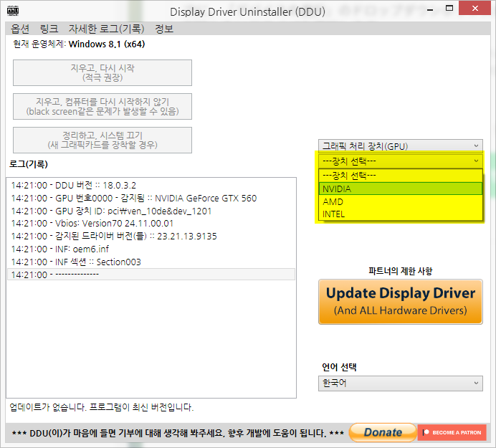Viewport: 496px width, 448px height.
Task: Click the Donate button
Action: click(383, 432)
